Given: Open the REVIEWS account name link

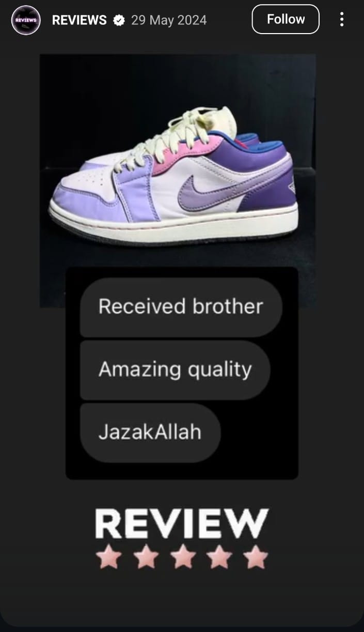Looking at the screenshot, I should 80,20.
